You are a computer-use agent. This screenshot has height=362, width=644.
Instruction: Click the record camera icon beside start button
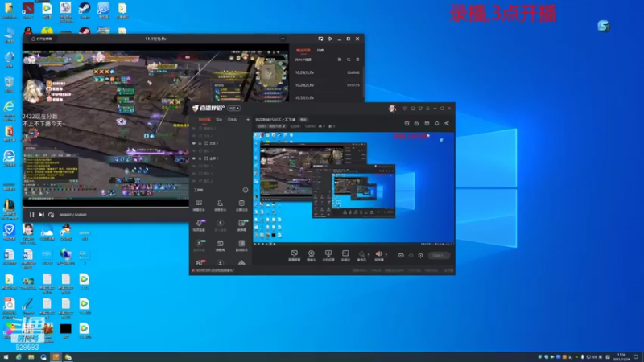pyautogui.click(x=401, y=256)
